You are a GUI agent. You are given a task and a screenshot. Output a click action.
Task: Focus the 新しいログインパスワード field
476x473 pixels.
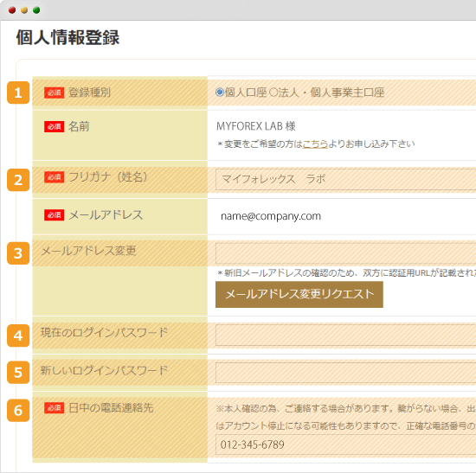point(345,373)
